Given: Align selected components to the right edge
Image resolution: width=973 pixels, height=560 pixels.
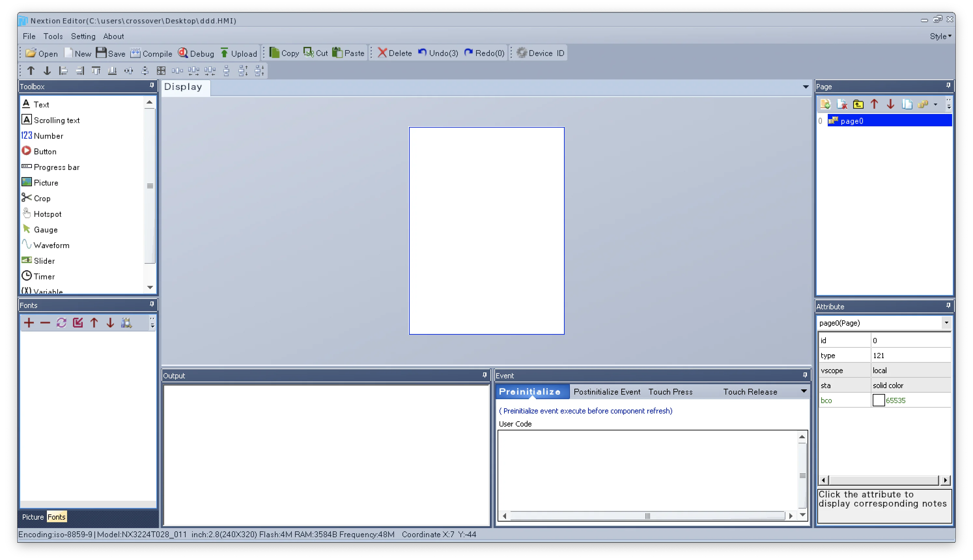Looking at the screenshot, I should (79, 71).
